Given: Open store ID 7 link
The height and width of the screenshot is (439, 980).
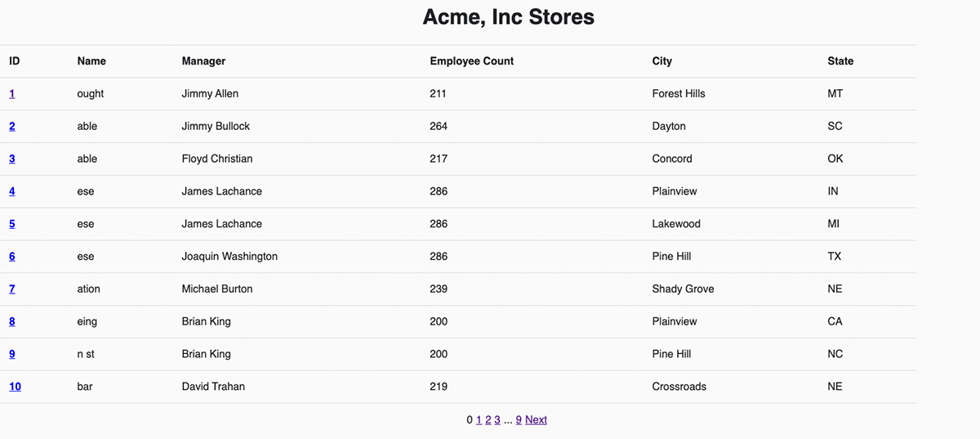Looking at the screenshot, I should [12, 289].
